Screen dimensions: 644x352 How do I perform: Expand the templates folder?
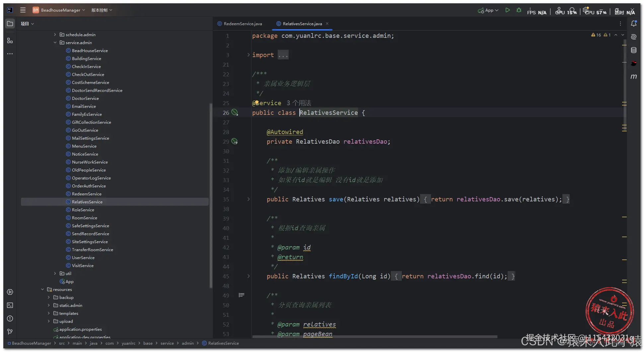(x=49, y=313)
